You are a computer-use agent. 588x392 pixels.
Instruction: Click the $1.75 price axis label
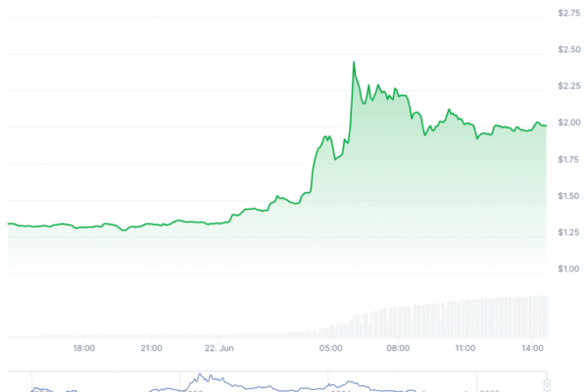(x=566, y=159)
